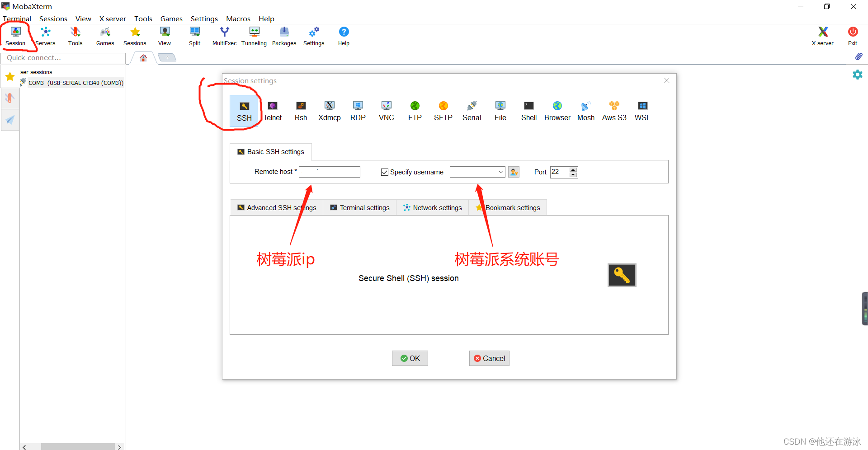Open the Macros menu
The height and width of the screenshot is (450, 868).
[x=238, y=19]
